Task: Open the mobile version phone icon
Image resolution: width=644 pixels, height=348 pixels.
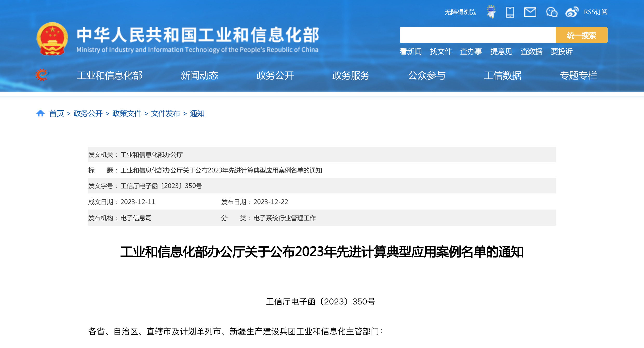Action: point(510,12)
